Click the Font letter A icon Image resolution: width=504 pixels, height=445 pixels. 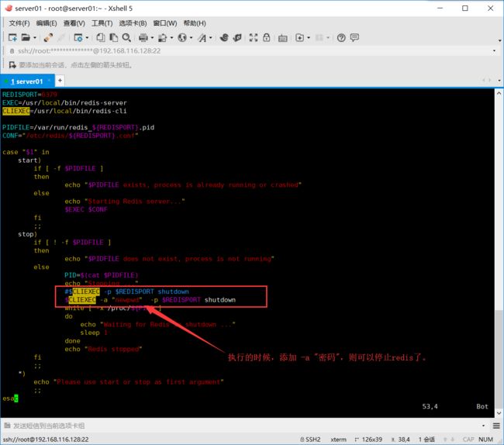[202, 38]
